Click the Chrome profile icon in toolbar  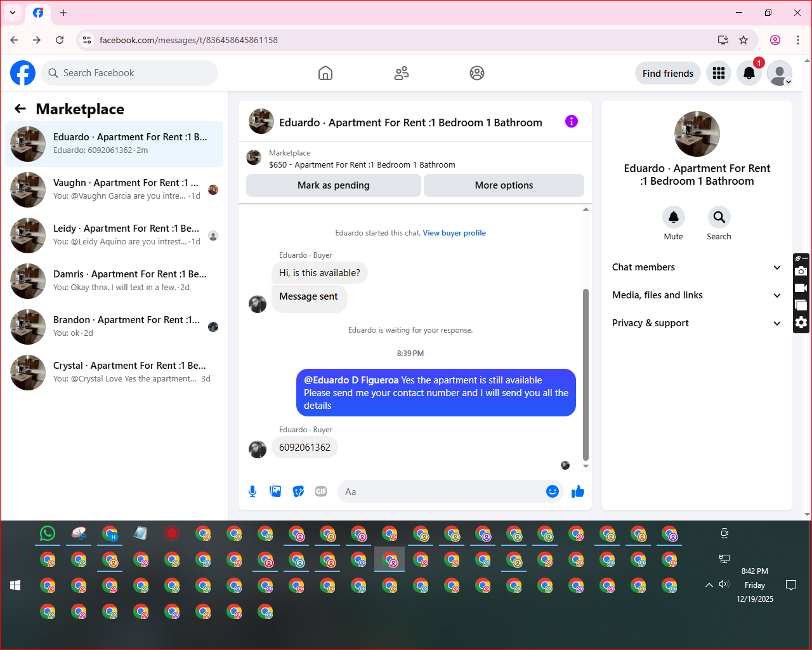775,40
